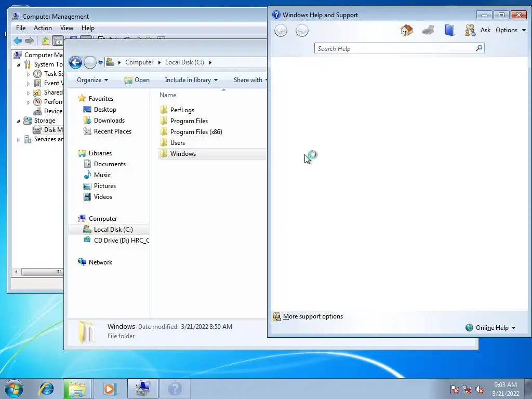
Task: Select Desktop in Favorites
Action: click(105, 110)
